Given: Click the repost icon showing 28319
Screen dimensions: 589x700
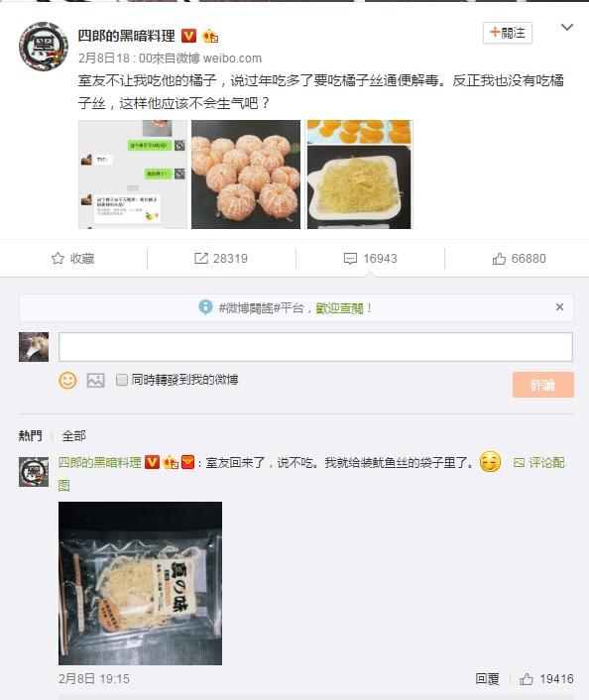Looking at the screenshot, I should [201, 259].
